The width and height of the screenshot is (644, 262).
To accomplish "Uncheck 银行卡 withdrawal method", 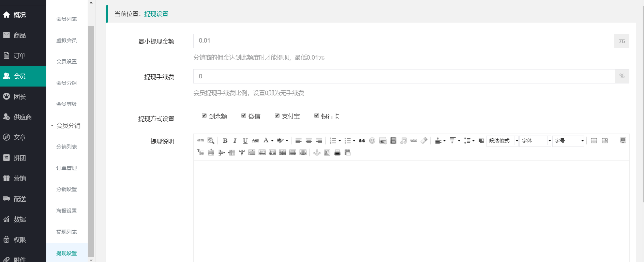I will [x=316, y=115].
